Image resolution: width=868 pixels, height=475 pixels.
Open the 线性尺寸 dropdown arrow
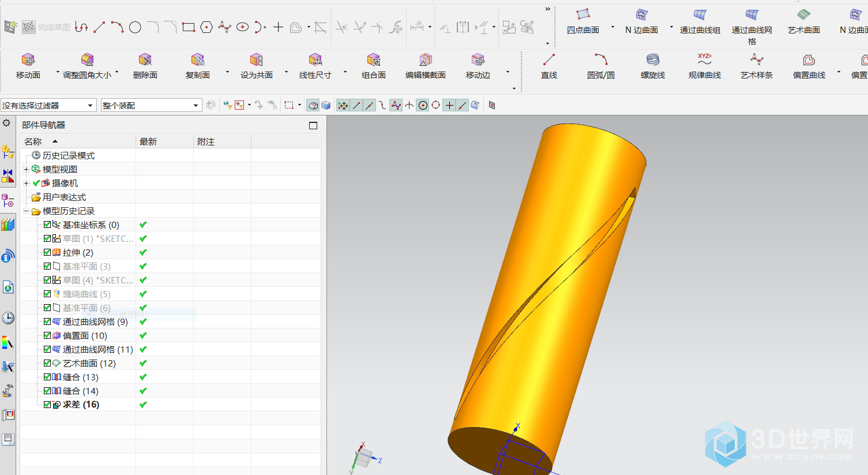(345, 73)
